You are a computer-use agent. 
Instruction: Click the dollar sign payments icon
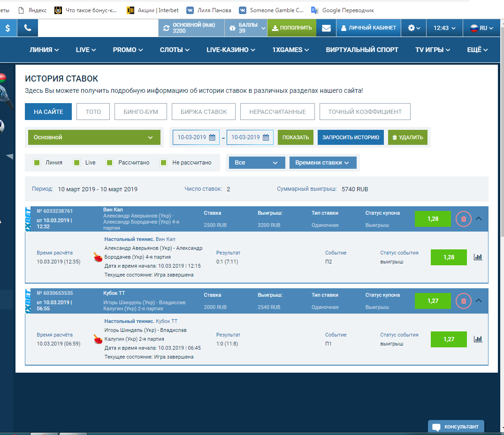point(8,28)
